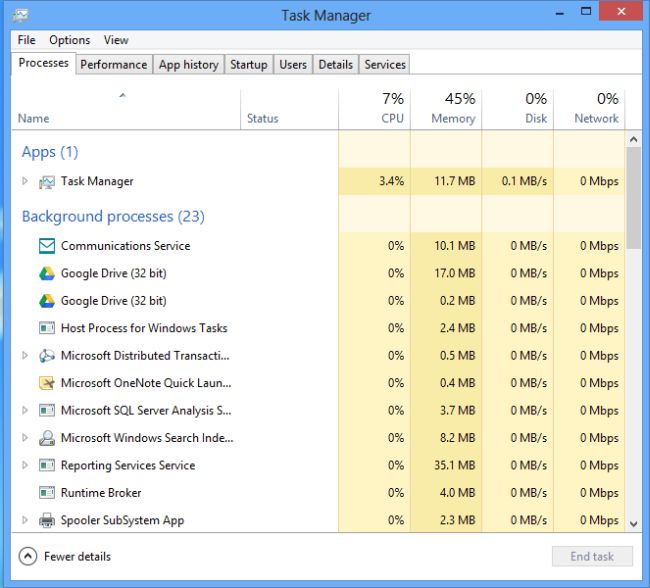Click the Microsoft Distributed Transaction icon
Screen dimensions: 650x588
click(47, 356)
